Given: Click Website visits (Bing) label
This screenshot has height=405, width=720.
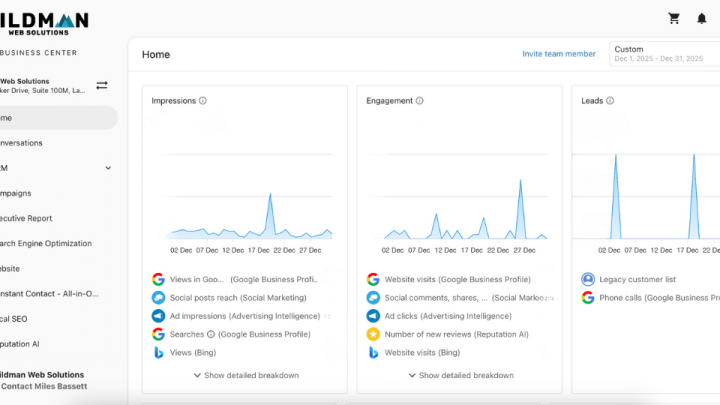Looking at the screenshot, I should [x=422, y=353].
